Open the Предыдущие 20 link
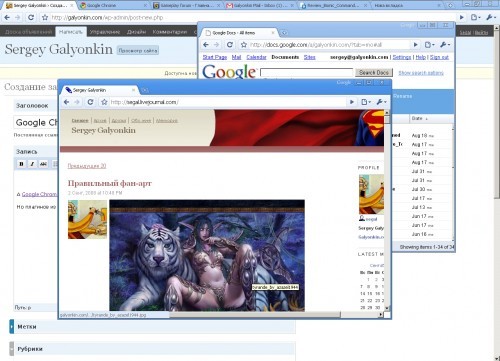Screen dimensions: 500x361 point(87,166)
